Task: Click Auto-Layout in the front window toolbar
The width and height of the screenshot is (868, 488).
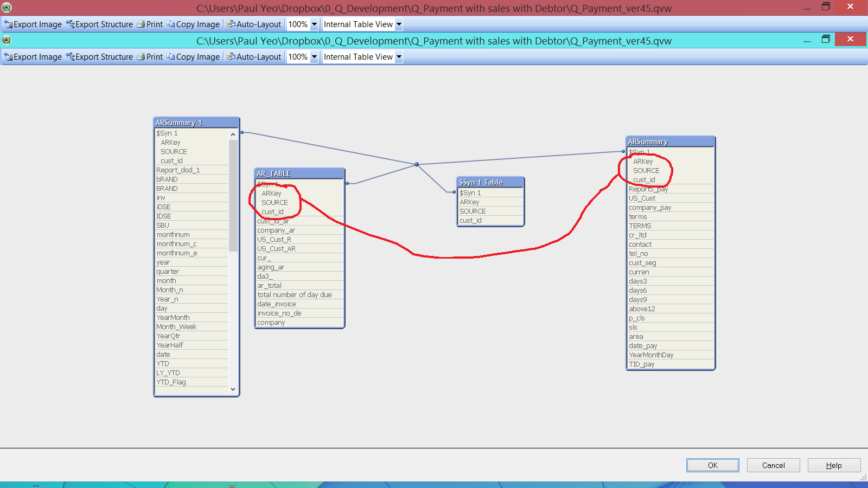Action: pyautogui.click(x=254, y=57)
